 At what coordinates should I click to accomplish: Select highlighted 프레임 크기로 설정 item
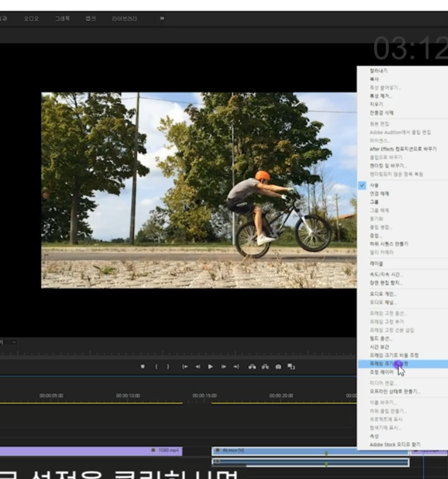click(x=402, y=364)
